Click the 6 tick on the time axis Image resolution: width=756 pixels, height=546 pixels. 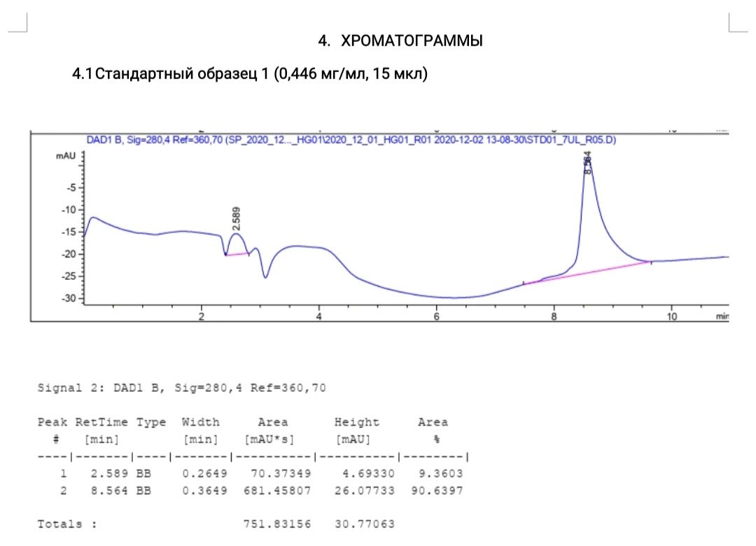click(436, 316)
